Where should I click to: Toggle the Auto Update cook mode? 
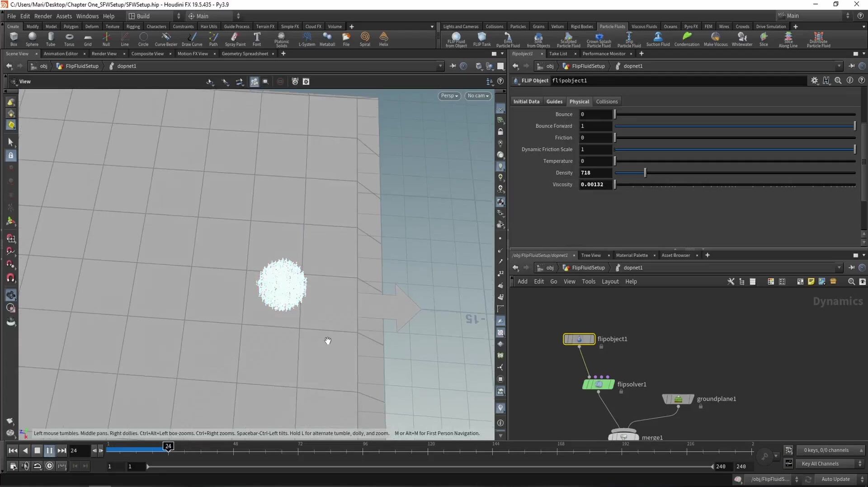835,479
